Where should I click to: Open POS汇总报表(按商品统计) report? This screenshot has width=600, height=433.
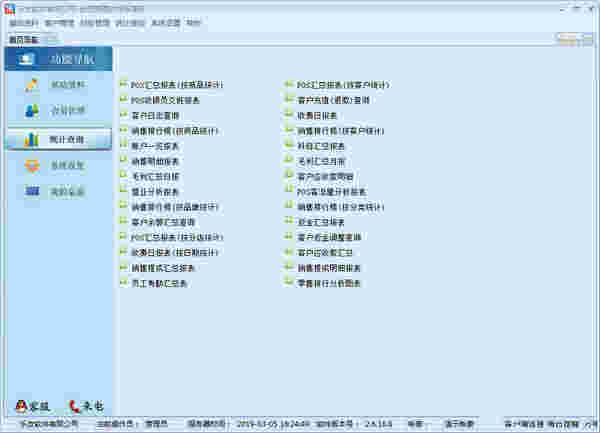pos(176,85)
